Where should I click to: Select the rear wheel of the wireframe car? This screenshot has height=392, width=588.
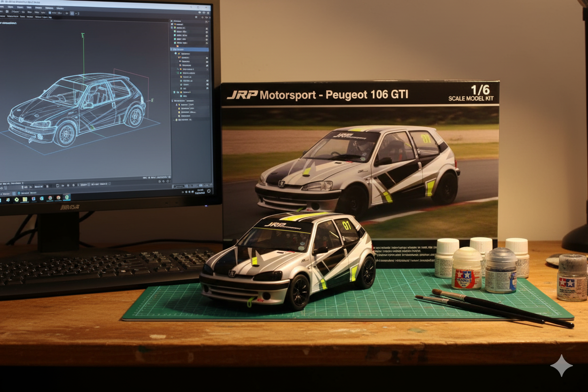(x=134, y=116)
